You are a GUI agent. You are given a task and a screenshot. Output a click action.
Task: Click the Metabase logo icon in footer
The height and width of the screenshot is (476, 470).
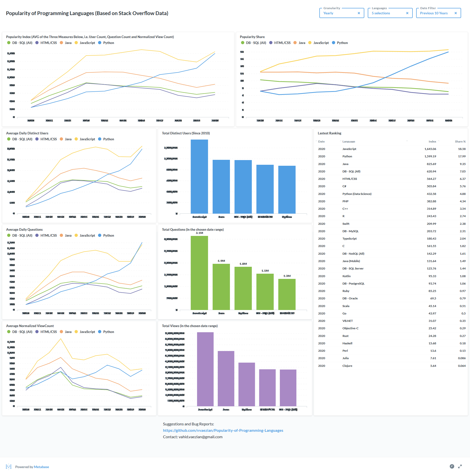pos(9,467)
